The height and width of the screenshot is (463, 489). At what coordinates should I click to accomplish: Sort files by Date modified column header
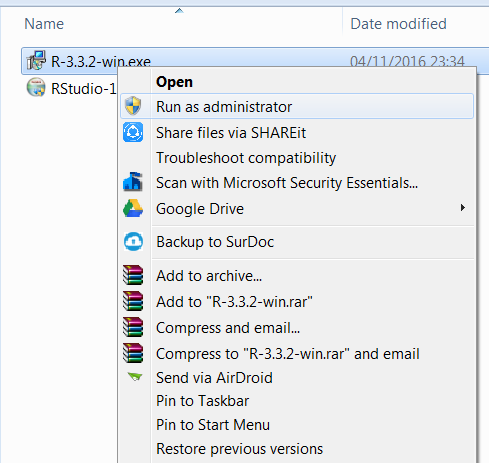pyautogui.click(x=398, y=24)
